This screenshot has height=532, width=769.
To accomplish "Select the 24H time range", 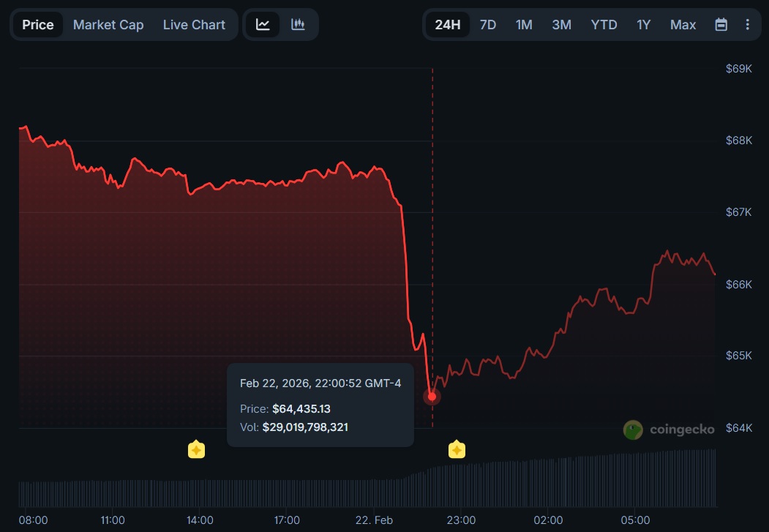I will [447, 24].
